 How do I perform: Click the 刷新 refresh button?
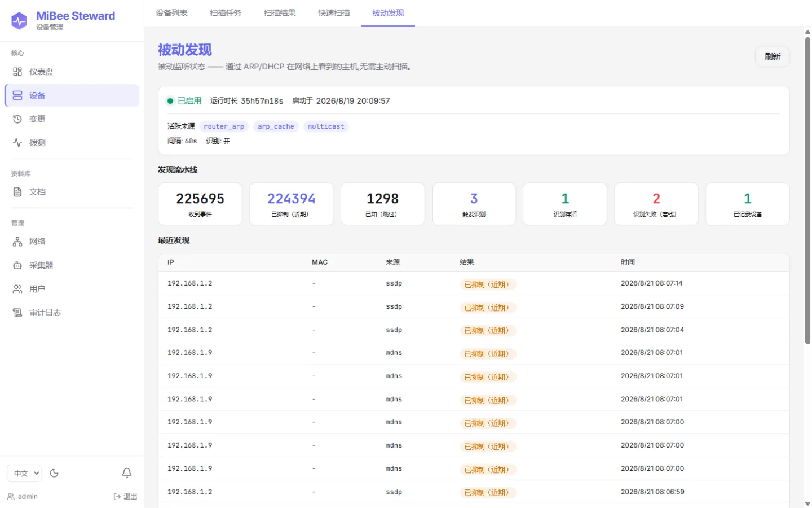pyautogui.click(x=772, y=56)
